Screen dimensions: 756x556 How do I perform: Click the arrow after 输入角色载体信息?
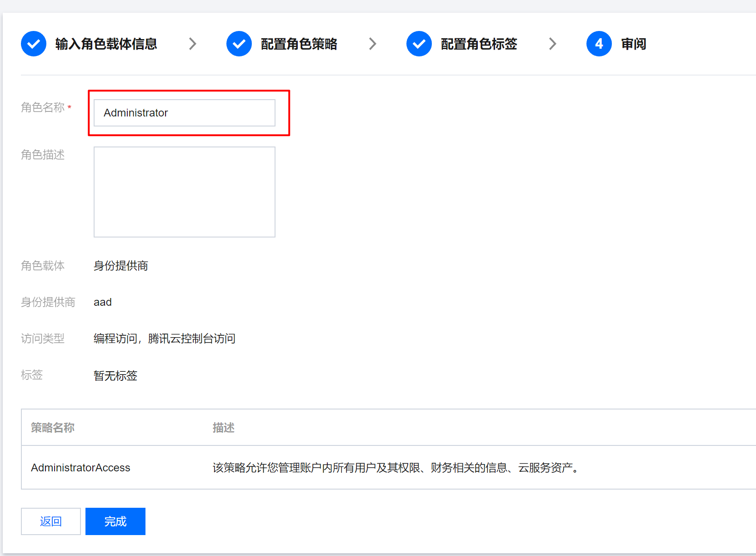(x=193, y=44)
